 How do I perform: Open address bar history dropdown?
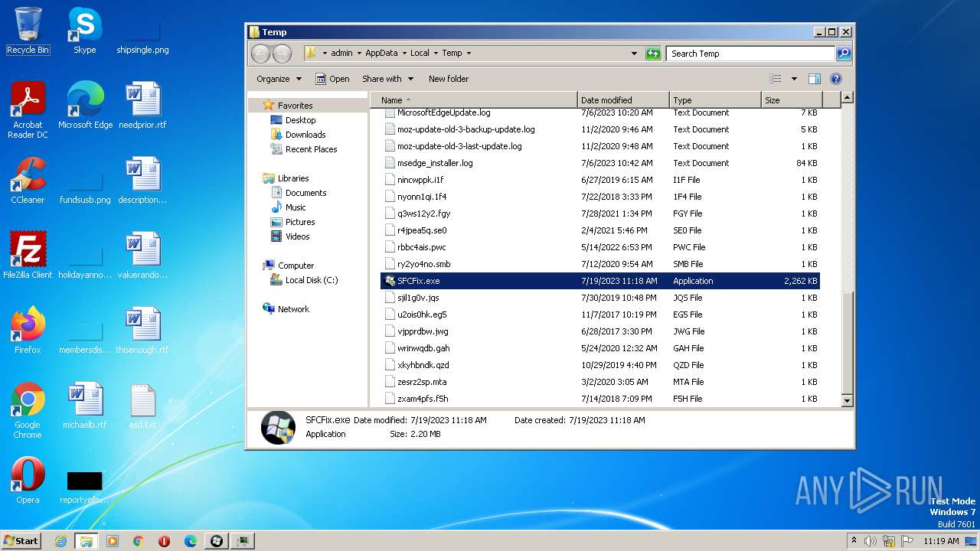pos(634,54)
